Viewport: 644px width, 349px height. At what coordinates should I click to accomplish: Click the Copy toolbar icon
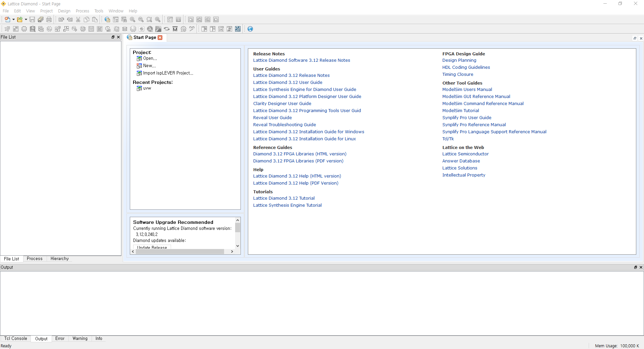pyautogui.click(x=87, y=19)
